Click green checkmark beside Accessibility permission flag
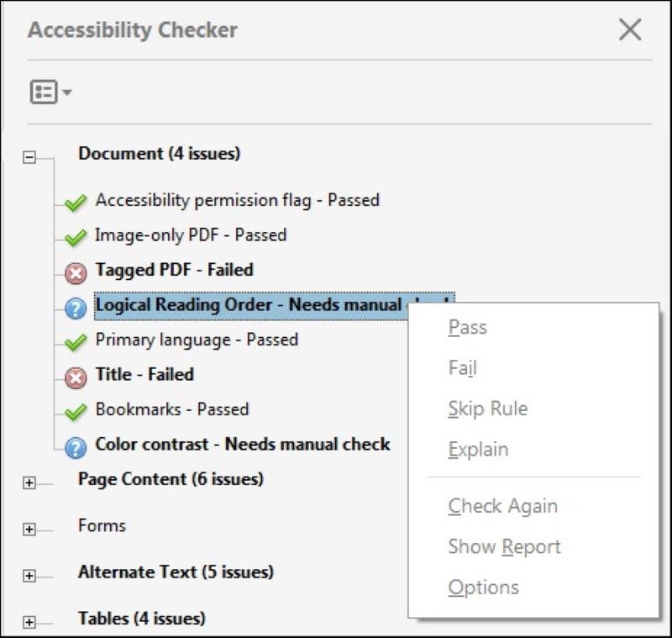Viewport: 672px width, 638px height. coord(77,203)
